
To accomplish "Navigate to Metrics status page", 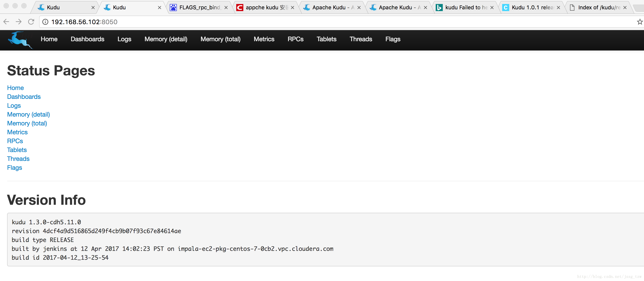I will pyautogui.click(x=17, y=132).
